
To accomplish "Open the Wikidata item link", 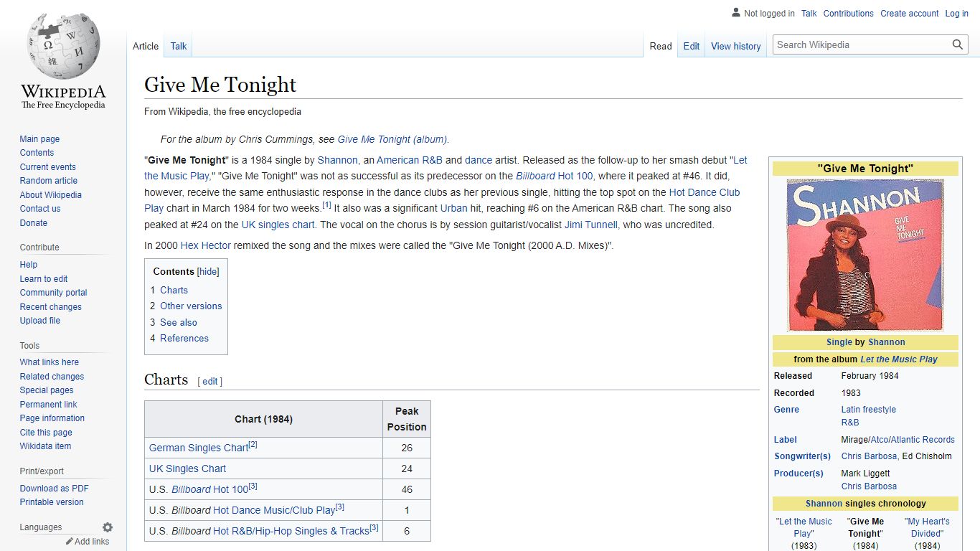I will point(45,446).
